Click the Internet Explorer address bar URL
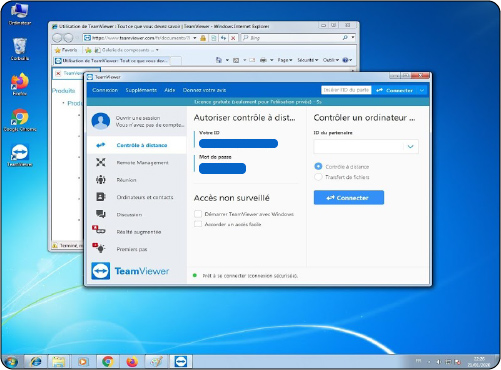This screenshot has height=370, width=501. click(141, 38)
